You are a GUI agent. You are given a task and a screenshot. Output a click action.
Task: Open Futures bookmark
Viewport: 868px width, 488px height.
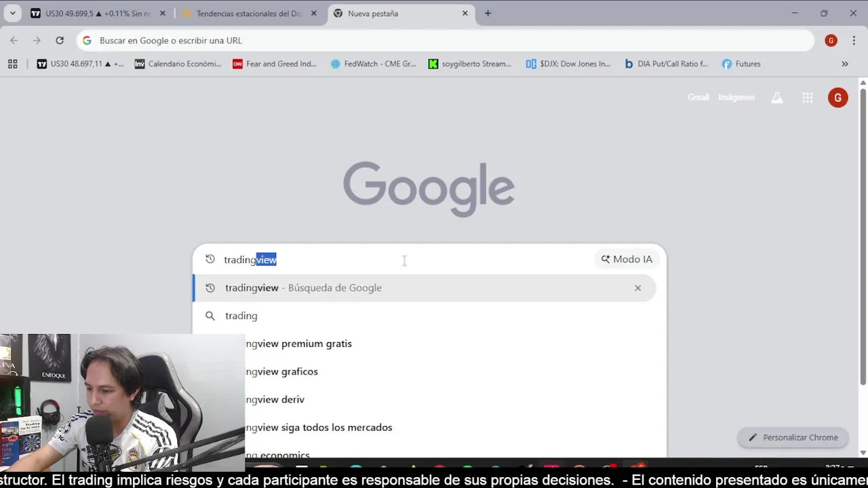741,64
